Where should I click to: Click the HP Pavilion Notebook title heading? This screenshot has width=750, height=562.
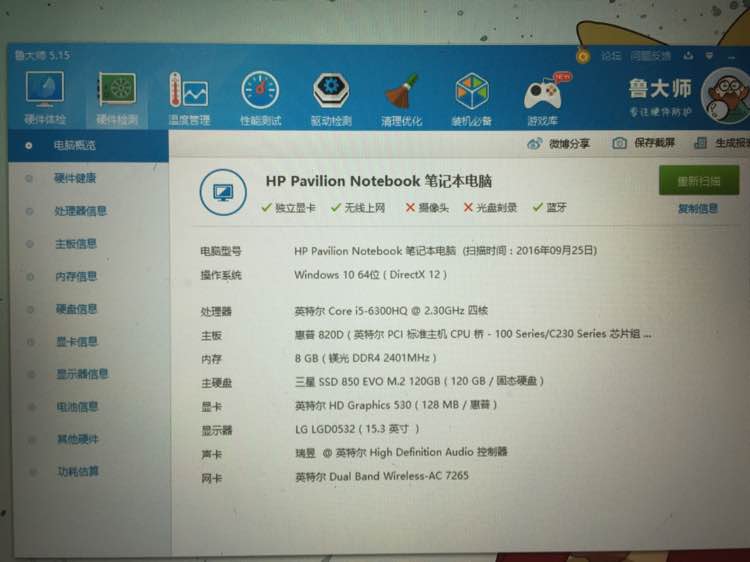[379, 181]
